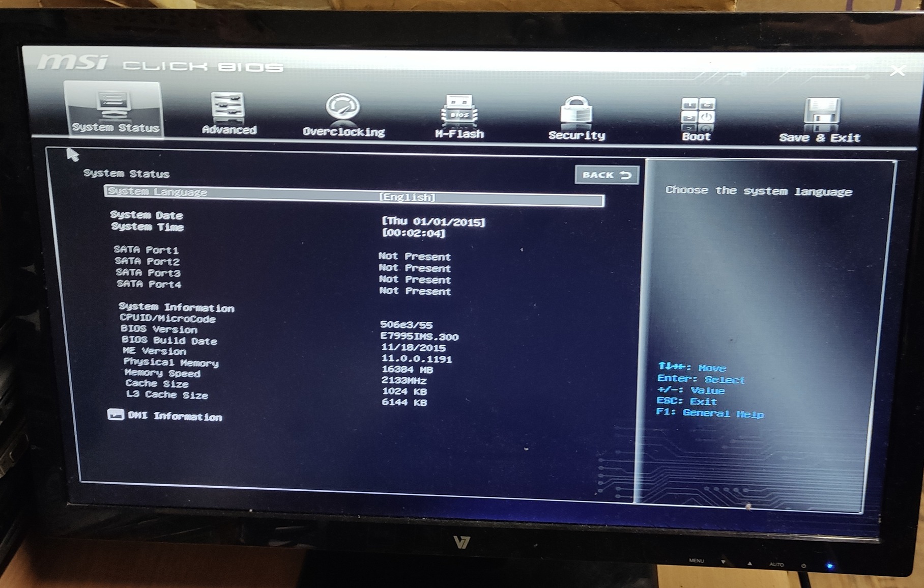This screenshot has width=924, height=588.
Task: Select the System Time value field
Action: pos(414,233)
